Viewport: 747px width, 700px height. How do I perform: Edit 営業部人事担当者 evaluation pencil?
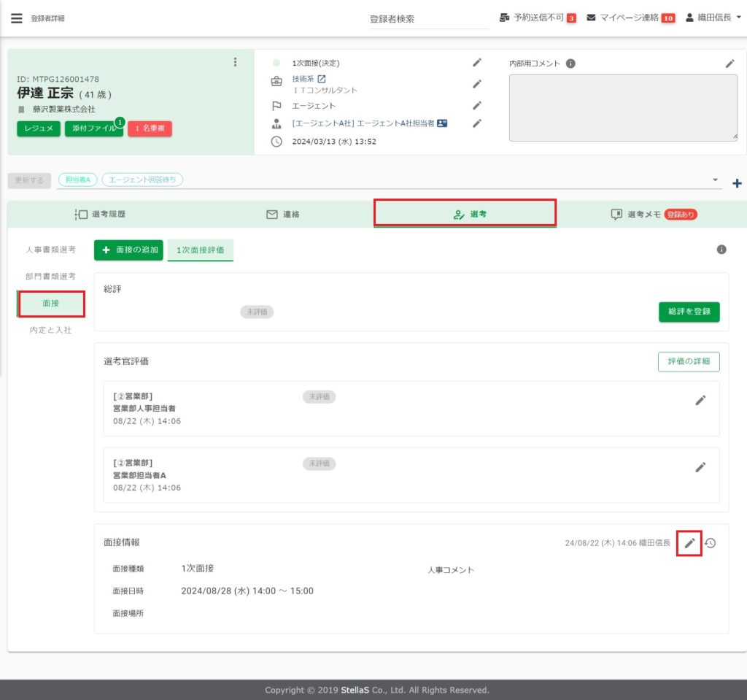coord(700,400)
